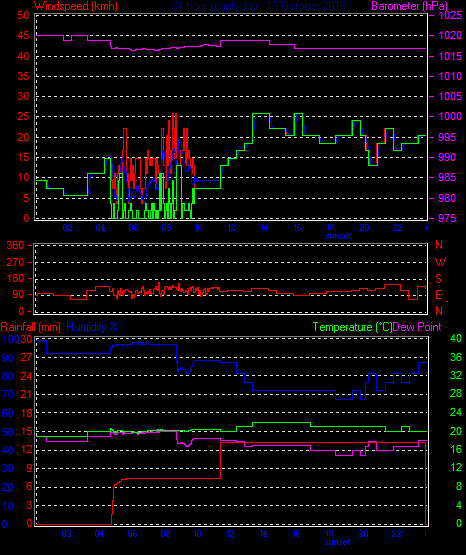Click the 180 degree wind direction label

pos(15,279)
